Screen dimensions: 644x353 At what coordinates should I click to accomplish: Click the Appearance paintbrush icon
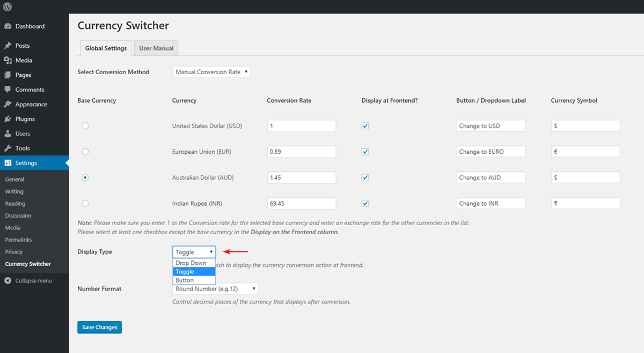[x=8, y=104]
